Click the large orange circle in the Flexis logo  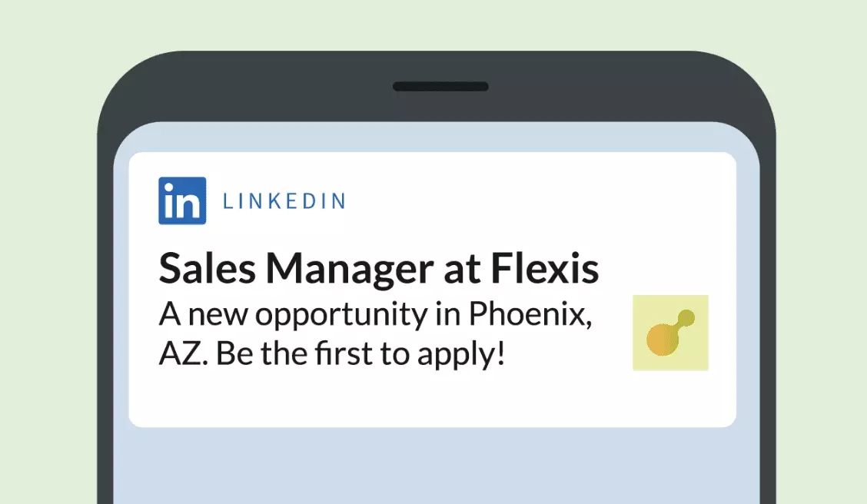661,339
